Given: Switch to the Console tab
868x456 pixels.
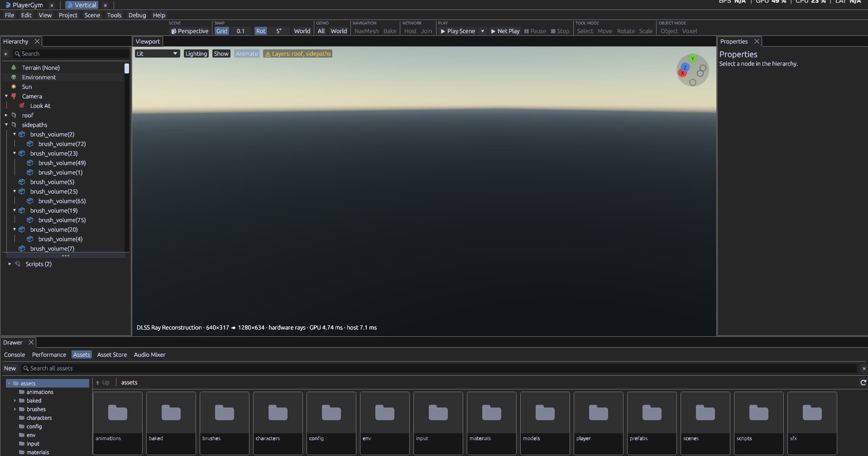Looking at the screenshot, I should click(x=14, y=355).
